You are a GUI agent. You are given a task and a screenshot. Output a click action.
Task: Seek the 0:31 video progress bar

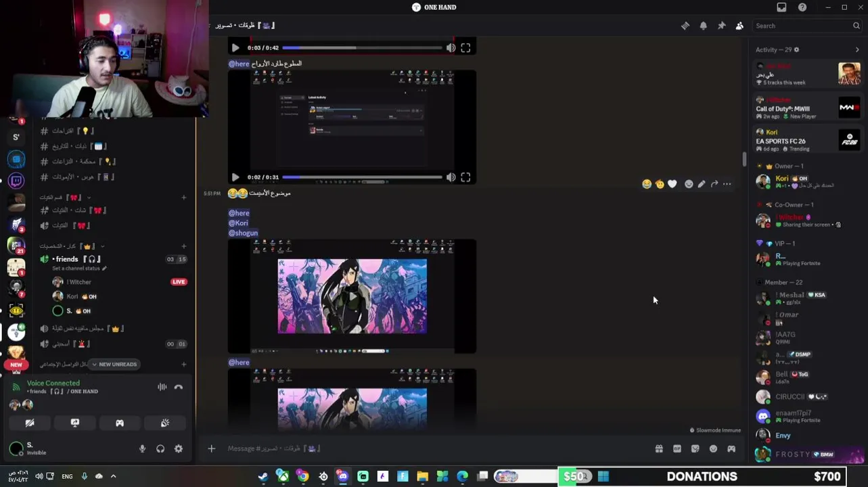click(362, 177)
